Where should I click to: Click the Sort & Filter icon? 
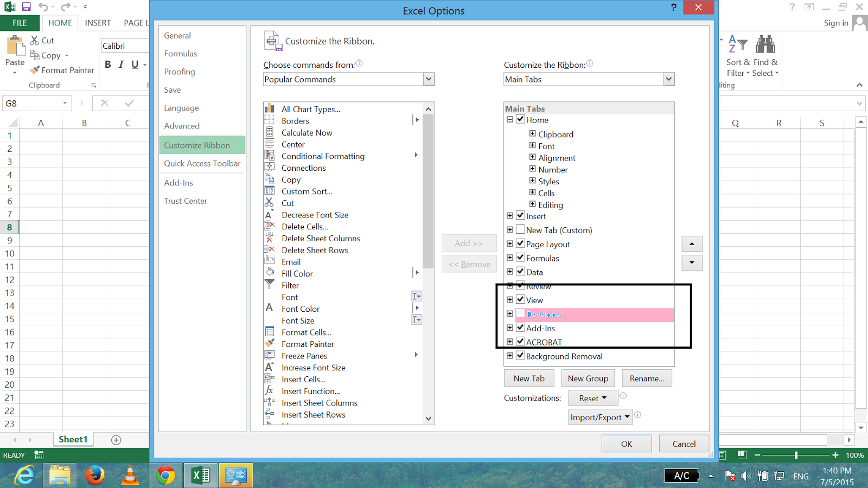[738, 44]
